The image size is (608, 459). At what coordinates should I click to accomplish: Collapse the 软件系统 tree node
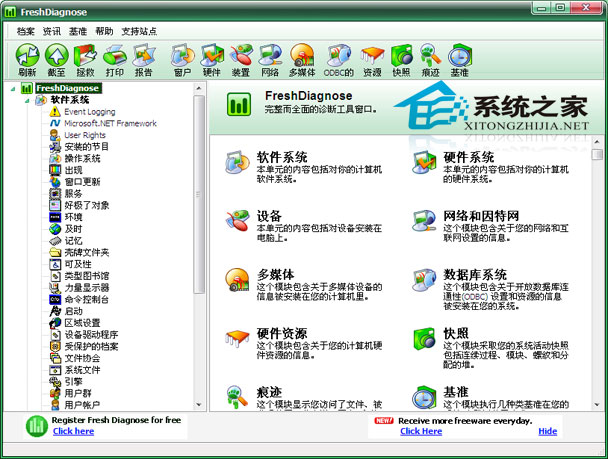[x=27, y=101]
